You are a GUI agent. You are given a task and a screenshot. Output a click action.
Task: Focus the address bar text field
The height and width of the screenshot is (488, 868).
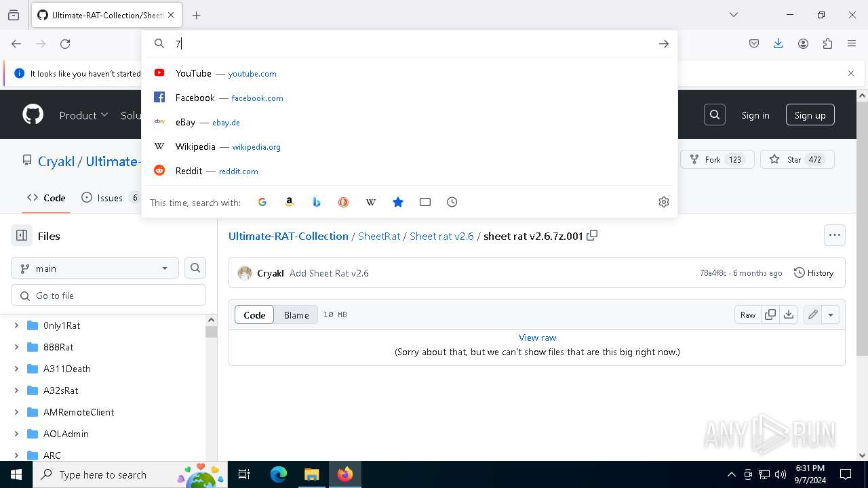410,43
